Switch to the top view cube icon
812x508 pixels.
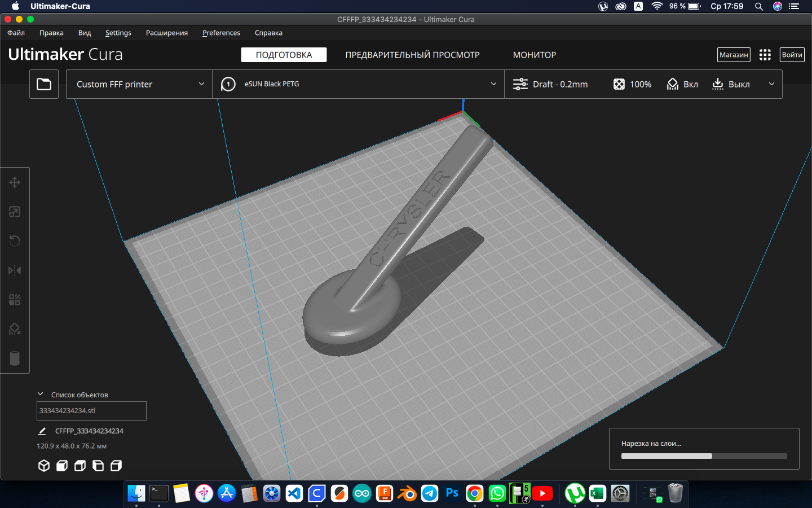coord(80,466)
